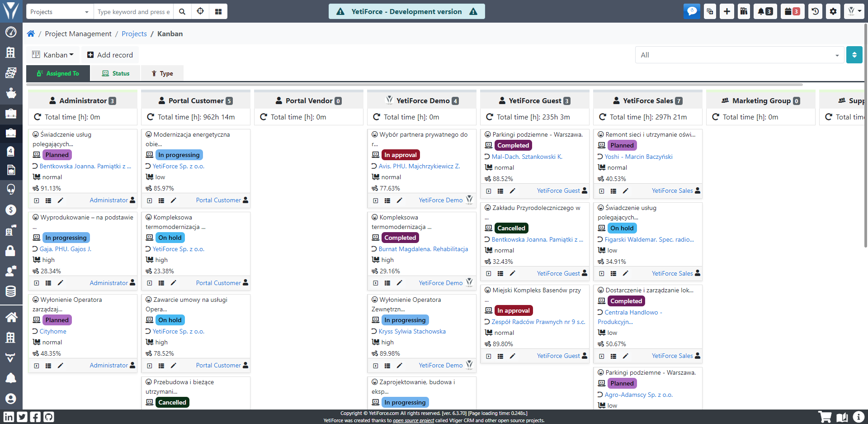The height and width of the screenshot is (424, 868).
Task: Open system settings gear icon
Action: [833, 11]
